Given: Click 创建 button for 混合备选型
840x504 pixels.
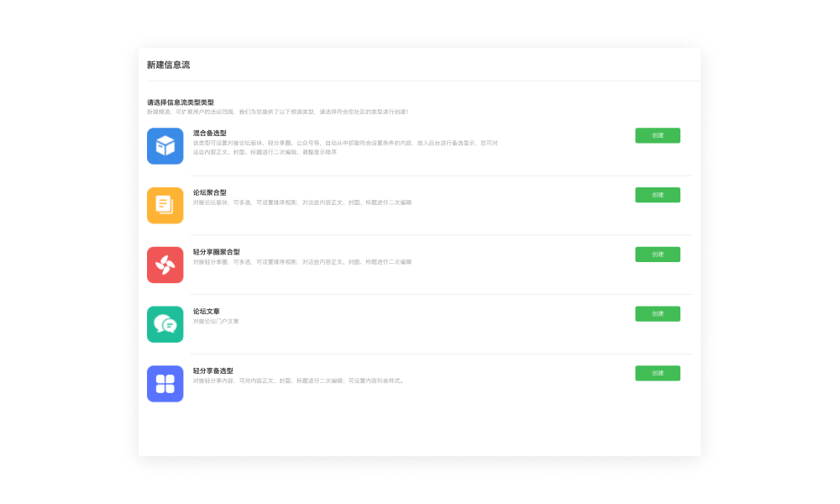Looking at the screenshot, I should pyautogui.click(x=658, y=135).
